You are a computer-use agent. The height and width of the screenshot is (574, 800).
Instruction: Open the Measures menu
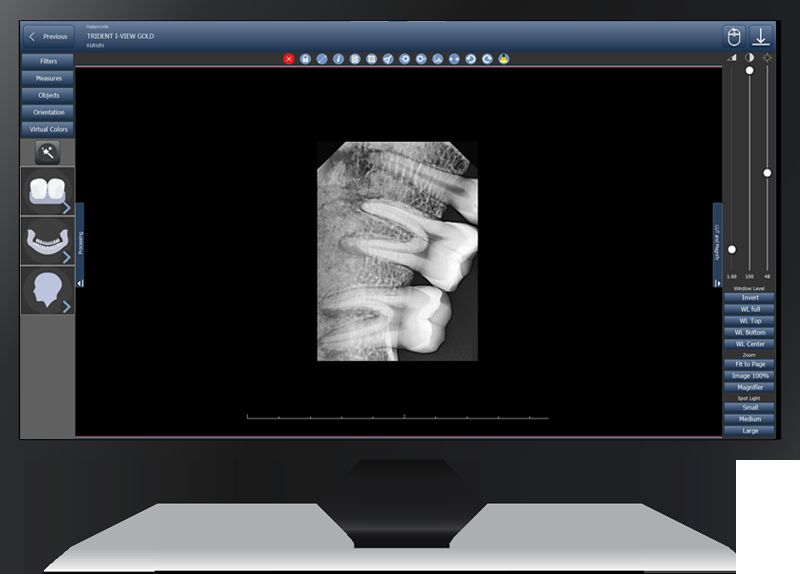coord(48,78)
